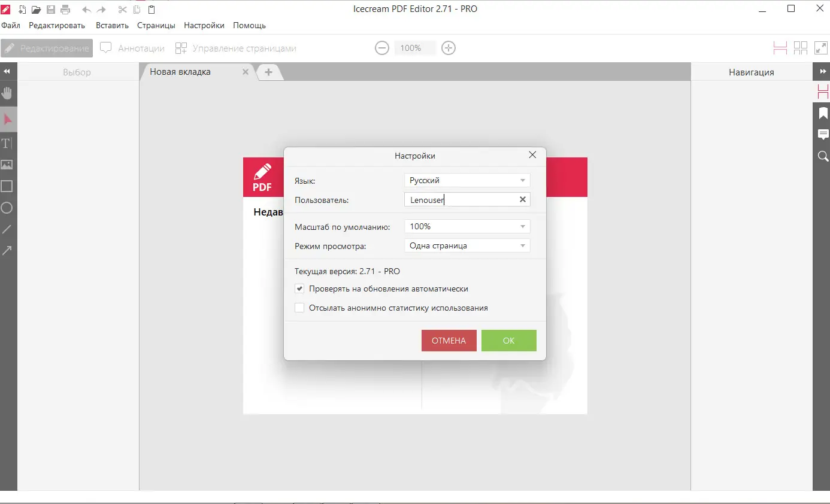Click the Выбор panel header
This screenshot has width=830, height=504.
77,72
